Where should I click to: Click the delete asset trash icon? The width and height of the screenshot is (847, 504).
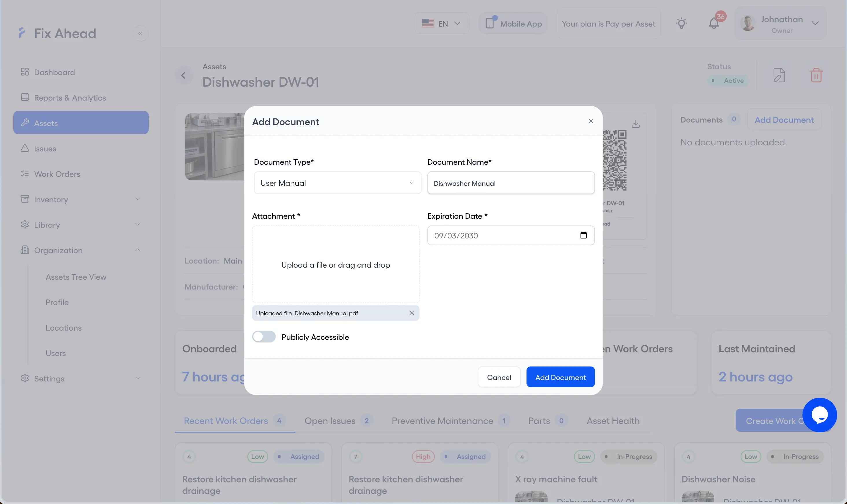[x=816, y=75]
